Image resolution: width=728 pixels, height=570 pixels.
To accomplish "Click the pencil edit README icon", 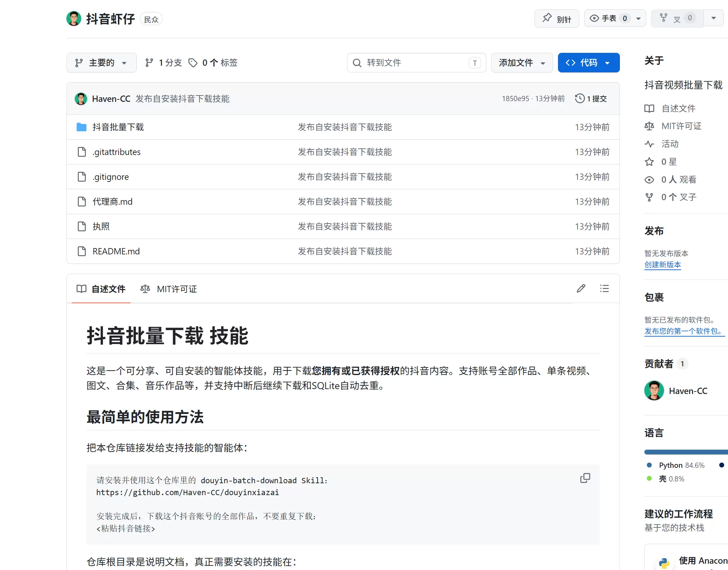I will pyautogui.click(x=581, y=289).
